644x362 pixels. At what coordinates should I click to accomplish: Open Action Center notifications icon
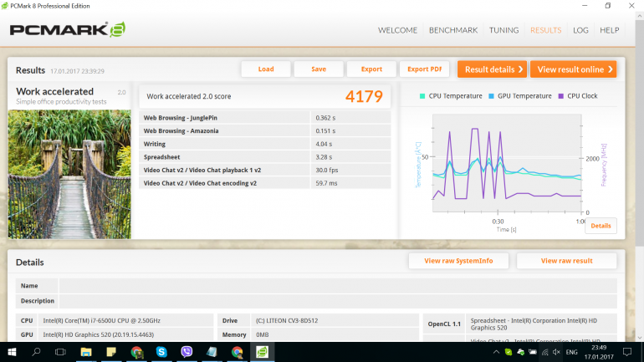point(627,352)
